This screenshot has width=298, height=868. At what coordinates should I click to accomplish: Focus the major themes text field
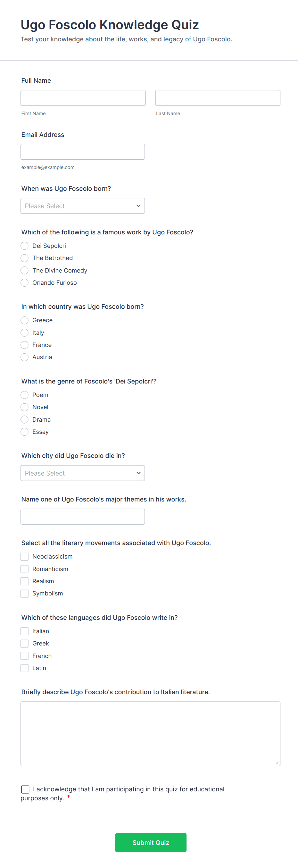click(x=82, y=516)
